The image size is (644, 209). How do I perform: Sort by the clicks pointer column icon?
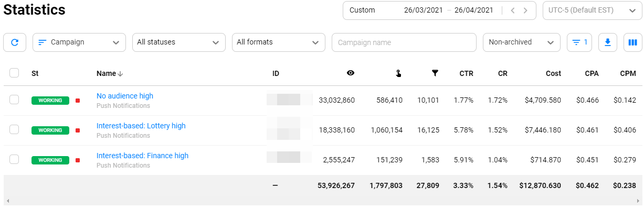tap(398, 74)
